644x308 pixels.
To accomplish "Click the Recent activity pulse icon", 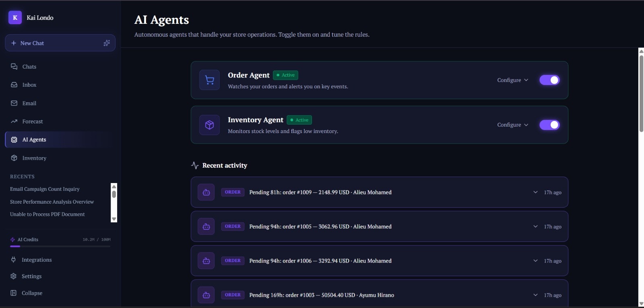I will [195, 165].
